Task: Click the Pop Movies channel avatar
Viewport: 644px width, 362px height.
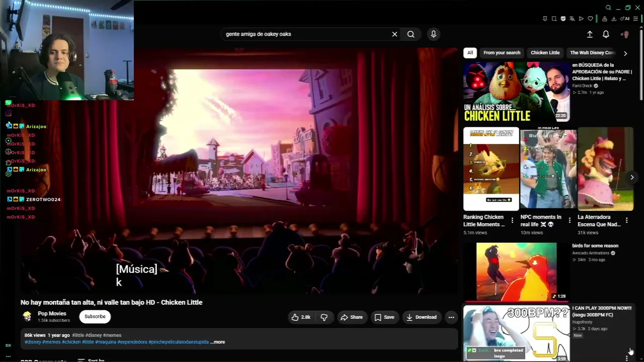Action: click(27, 316)
